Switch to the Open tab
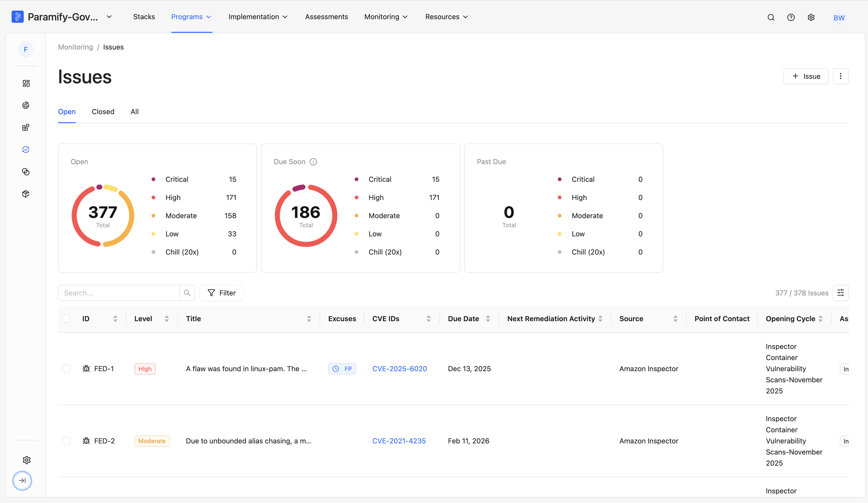 click(67, 112)
